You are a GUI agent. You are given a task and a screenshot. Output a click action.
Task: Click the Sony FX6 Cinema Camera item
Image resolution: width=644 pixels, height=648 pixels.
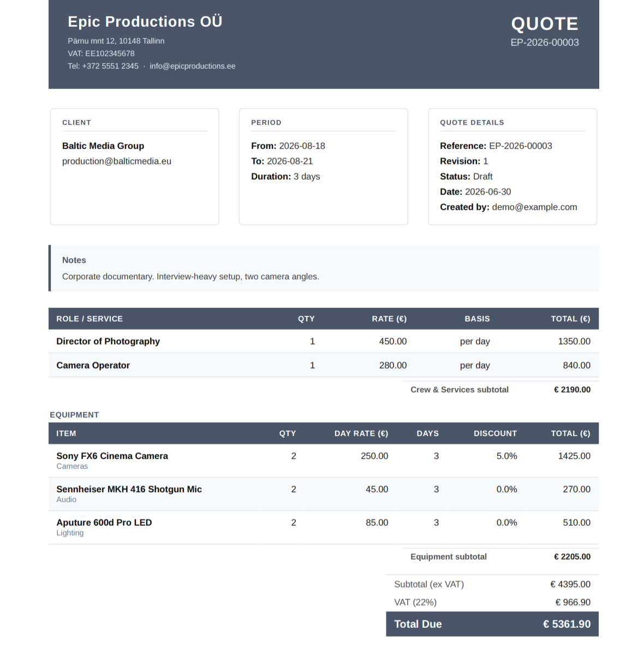tap(112, 456)
